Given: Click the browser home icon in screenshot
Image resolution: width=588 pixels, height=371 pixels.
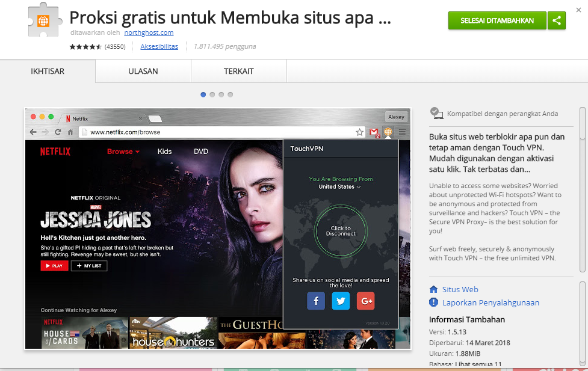Looking at the screenshot, I should point(70,132).
